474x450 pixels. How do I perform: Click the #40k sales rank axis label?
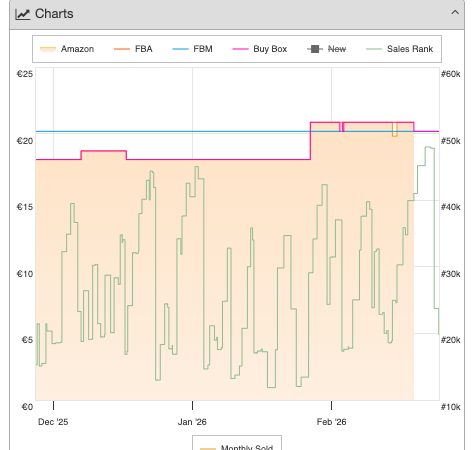(451, 207)
